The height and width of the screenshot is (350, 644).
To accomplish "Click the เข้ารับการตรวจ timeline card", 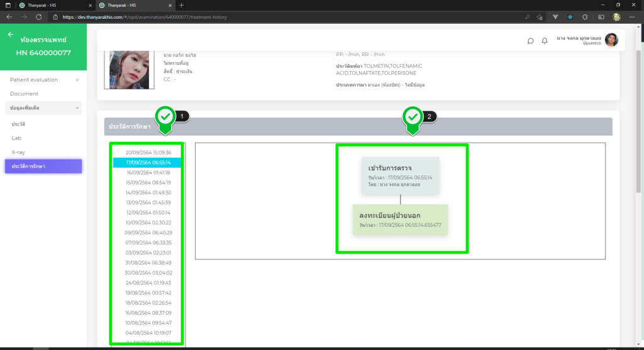I will [x=400, y=175].
